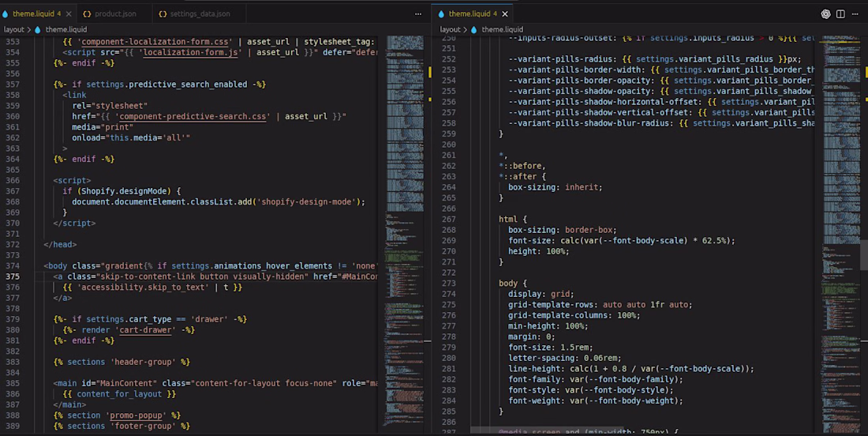Open the ChatGPT icon in right editor toolbar
Image resolution: width=868 pixels, height=436 pixels.
[x=825, y=13]
